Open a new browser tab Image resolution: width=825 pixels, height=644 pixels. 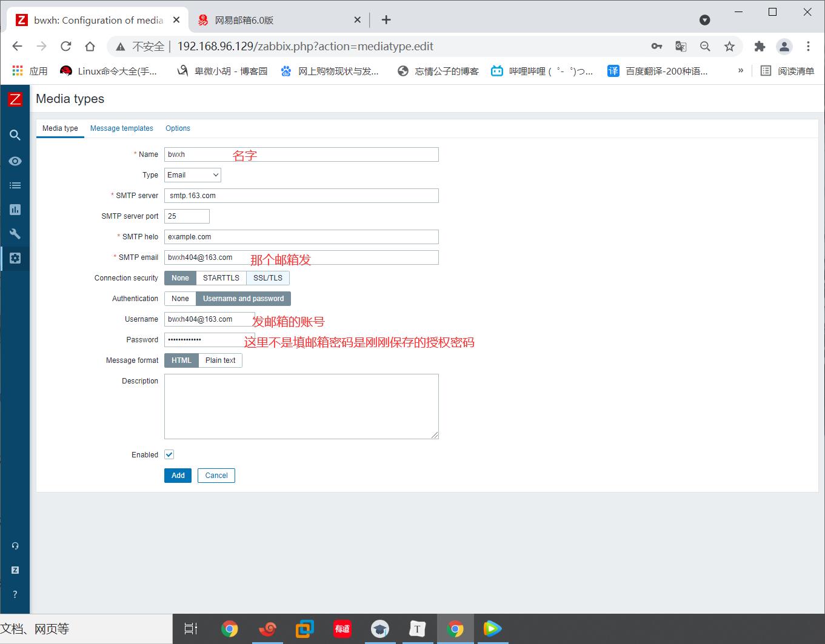(386, 20)
